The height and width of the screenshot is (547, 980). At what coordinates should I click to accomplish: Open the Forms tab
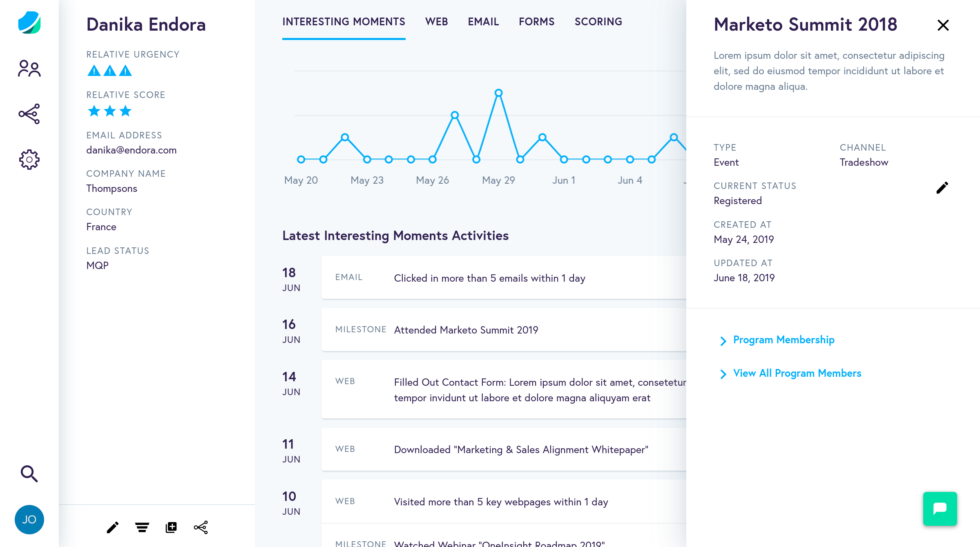click(x=536, y=22)
